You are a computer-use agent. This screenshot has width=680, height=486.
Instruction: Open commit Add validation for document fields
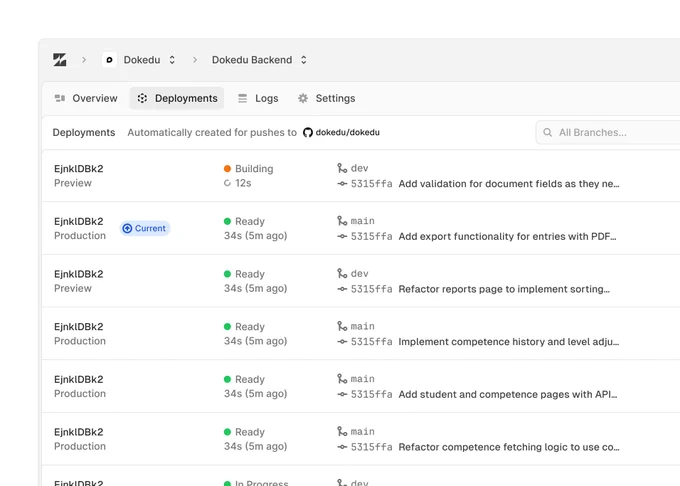point(509,184)
